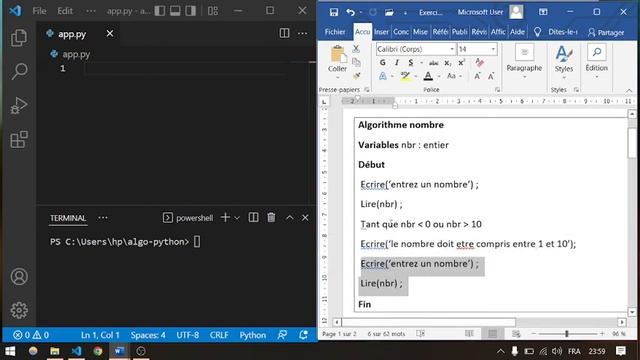This screenshot has width=640, height=360.
Task: Click the Word vertical scrollbar thumb
Action: (632, 142)
